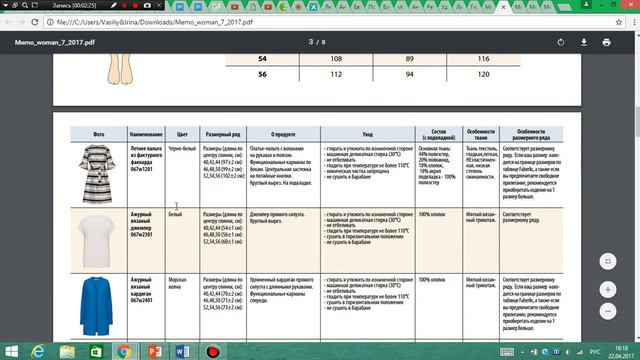The height and width of the screenshot is (360, 640).
Task: Take a snapshot with the recorder camera icon
Action: pos(147,5)
